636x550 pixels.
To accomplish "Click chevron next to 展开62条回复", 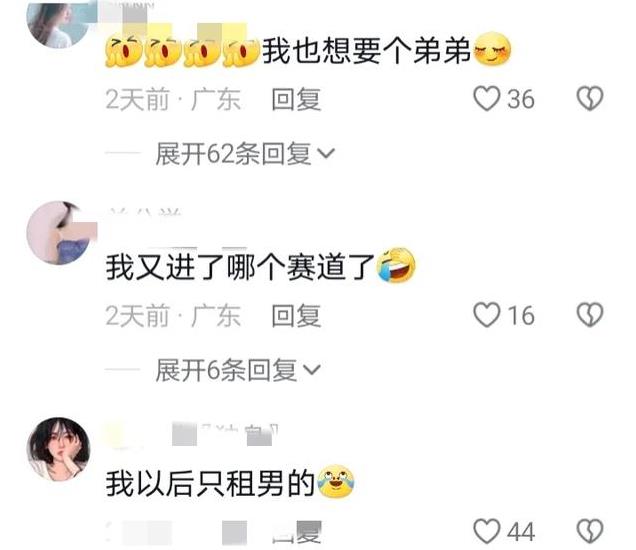I will pos(326,154).
